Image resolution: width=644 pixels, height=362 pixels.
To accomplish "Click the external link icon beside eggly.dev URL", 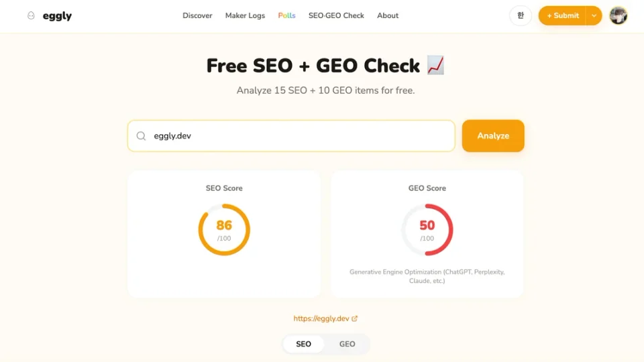I will (355, 319).
